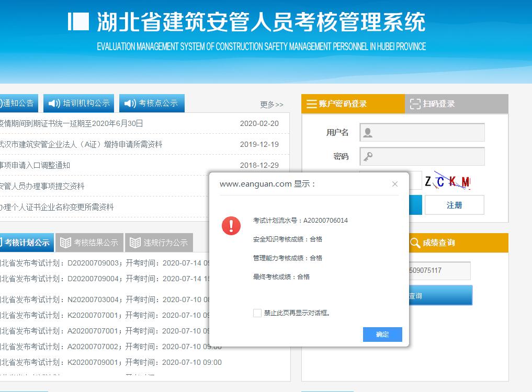Screen dimensions: 532x392
Task: Open exam plan D20200709003 entry
Action: tap(105, 263)
